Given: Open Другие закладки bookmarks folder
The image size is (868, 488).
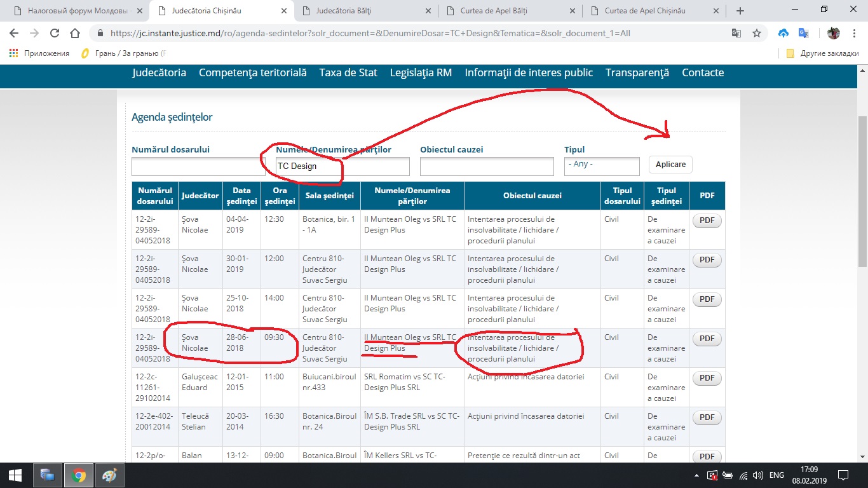Looking at the screenshot, I should tap(822, 53).
